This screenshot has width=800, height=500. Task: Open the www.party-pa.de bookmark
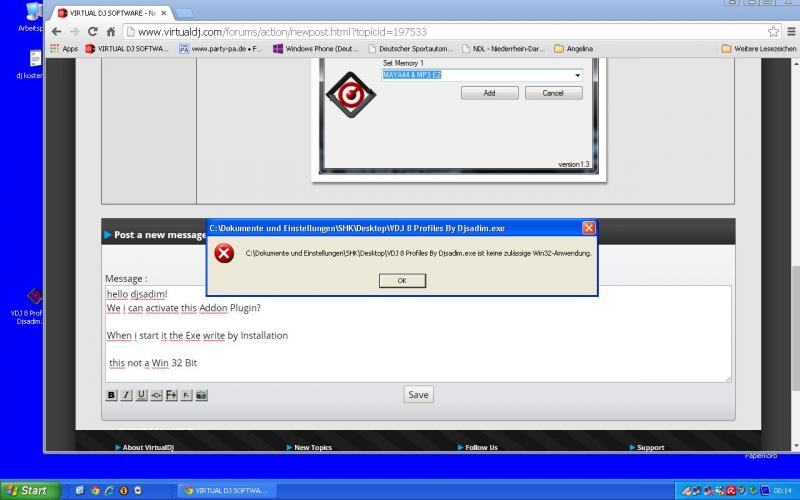pos(220,48)
